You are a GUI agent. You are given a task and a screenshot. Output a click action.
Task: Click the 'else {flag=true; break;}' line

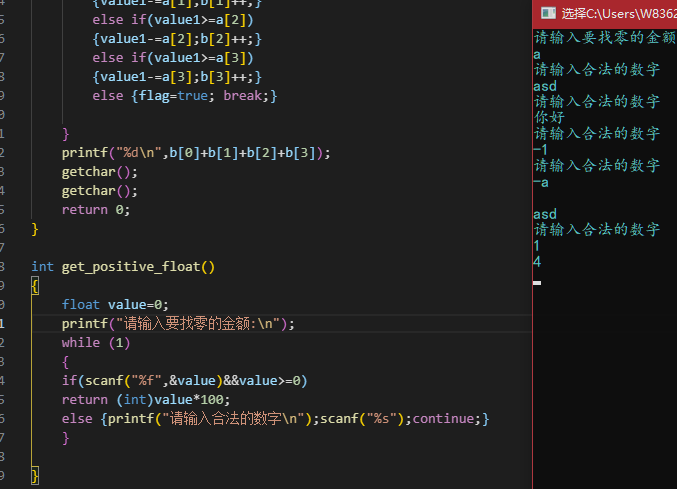185,96
